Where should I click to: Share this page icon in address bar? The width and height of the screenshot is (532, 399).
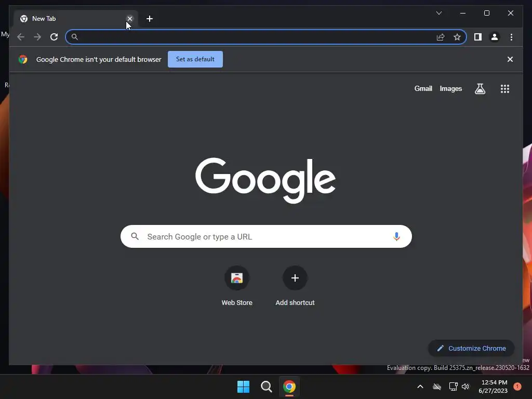pyautogui.click(x=441, y=37)
